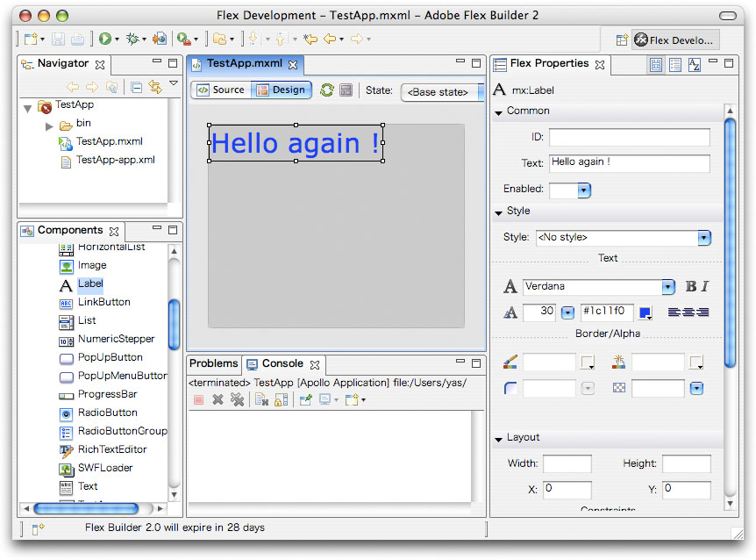Screen dimensions: 756x560
Task: Select the Label component
Action: tap(90, 284)
